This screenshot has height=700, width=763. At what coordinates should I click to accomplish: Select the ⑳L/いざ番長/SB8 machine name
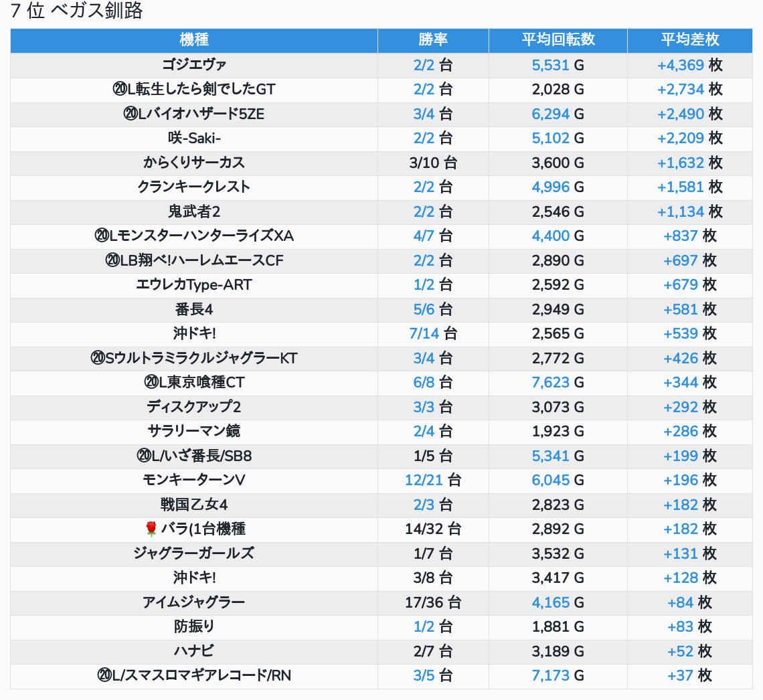193,456
